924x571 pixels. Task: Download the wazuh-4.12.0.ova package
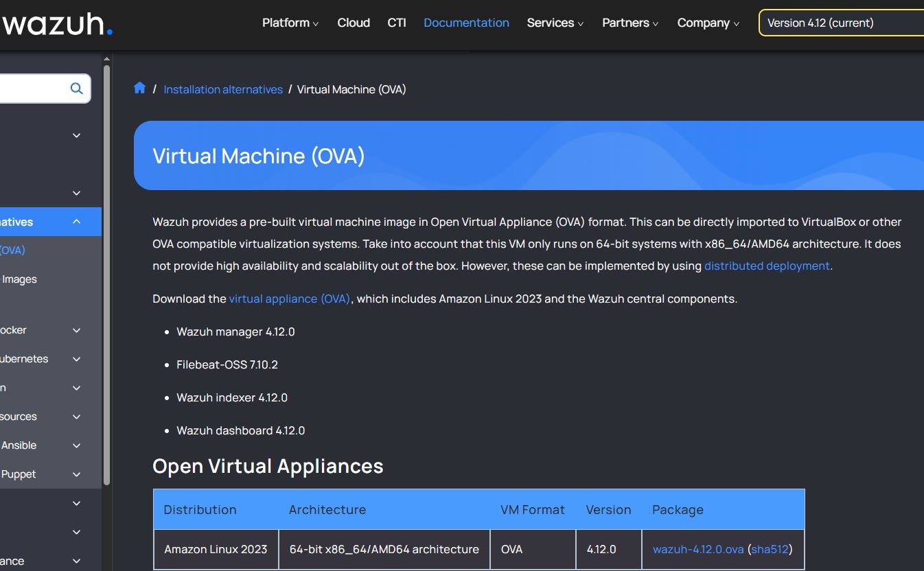698,549
